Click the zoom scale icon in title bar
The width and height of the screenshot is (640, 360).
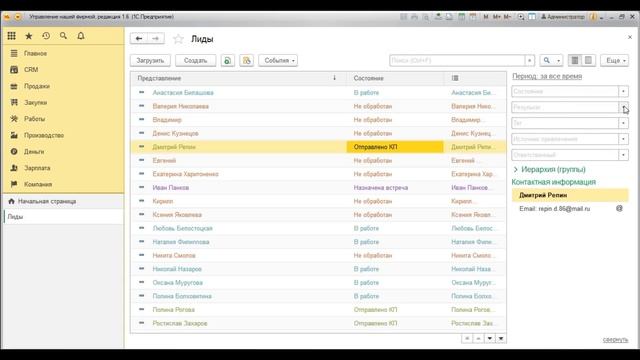point(521,17)
